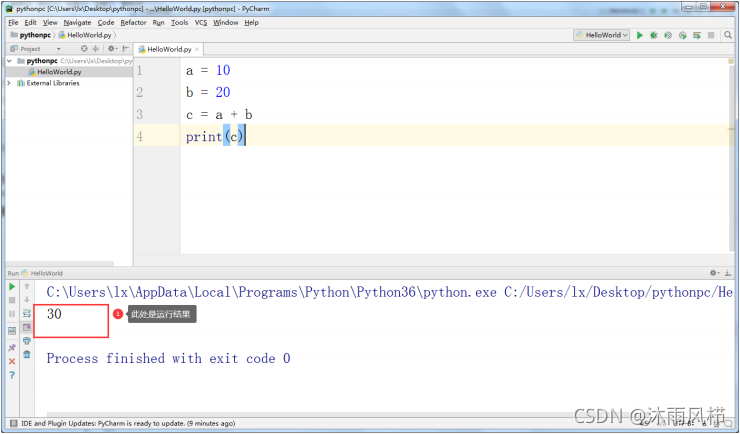Viewport: 740px width, 434px height.
Task: Run HelloWorld with coverage icon
Action: tap(668, 35)
